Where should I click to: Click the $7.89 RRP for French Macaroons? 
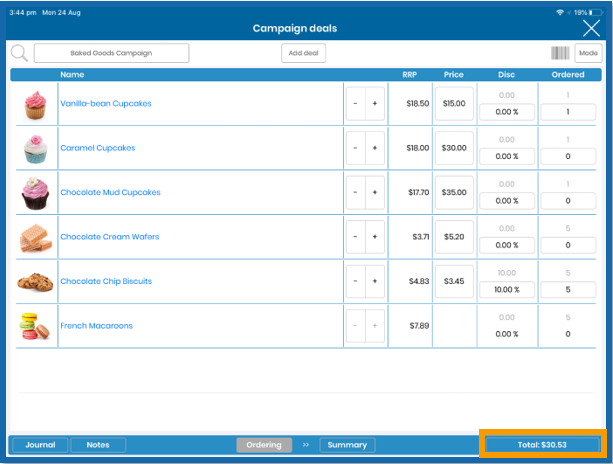pos(419,326)
